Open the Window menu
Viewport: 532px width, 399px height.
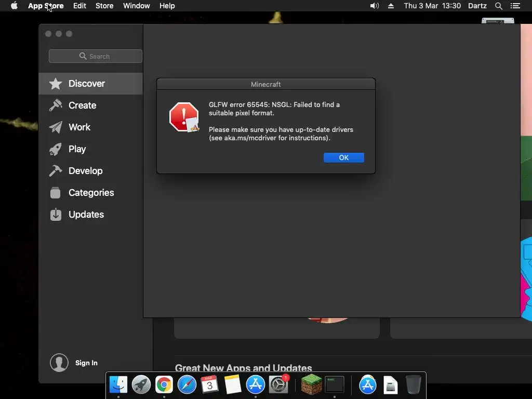point(137,6)
